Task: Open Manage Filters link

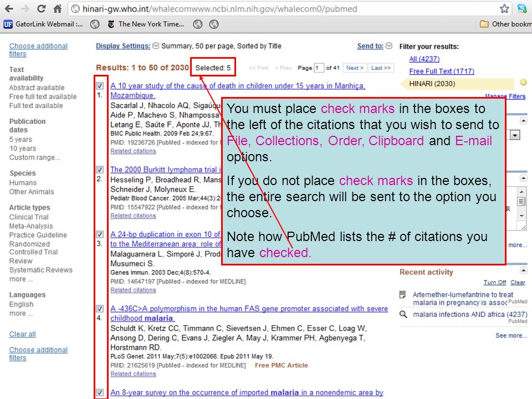Action: pos(505,96)
